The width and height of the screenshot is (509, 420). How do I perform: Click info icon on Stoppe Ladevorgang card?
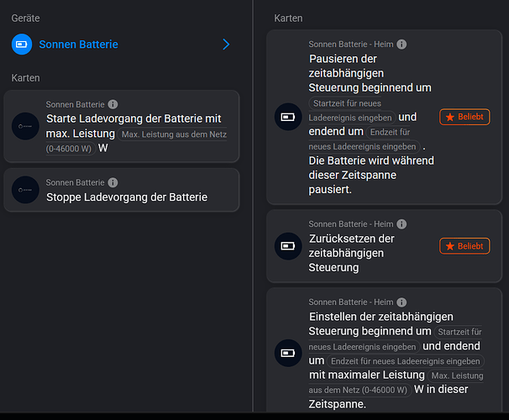pyautogui.click(x=113, y=182)
